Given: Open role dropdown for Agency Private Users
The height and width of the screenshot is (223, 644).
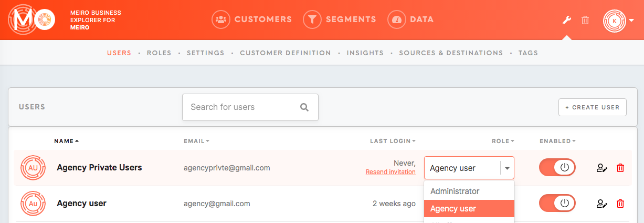Looking at the screenshot, I should (x=469, y=168).
